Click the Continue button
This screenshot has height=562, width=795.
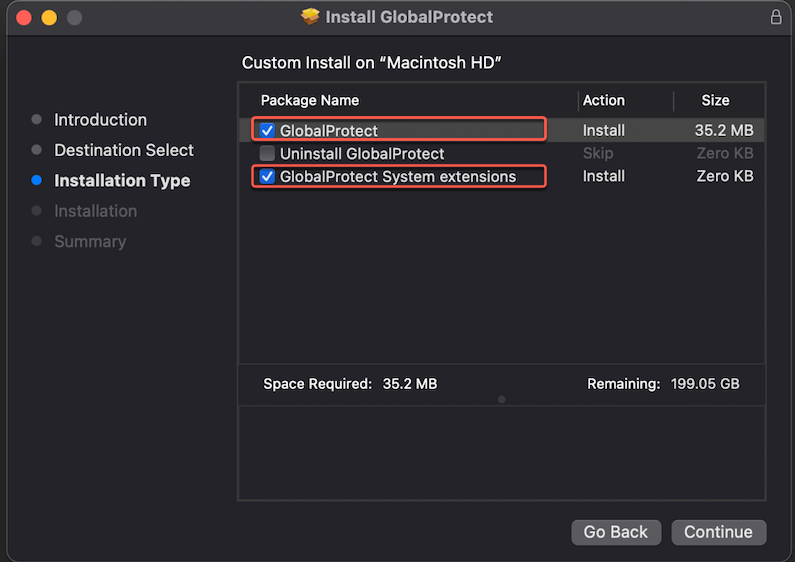coord(718,532)
